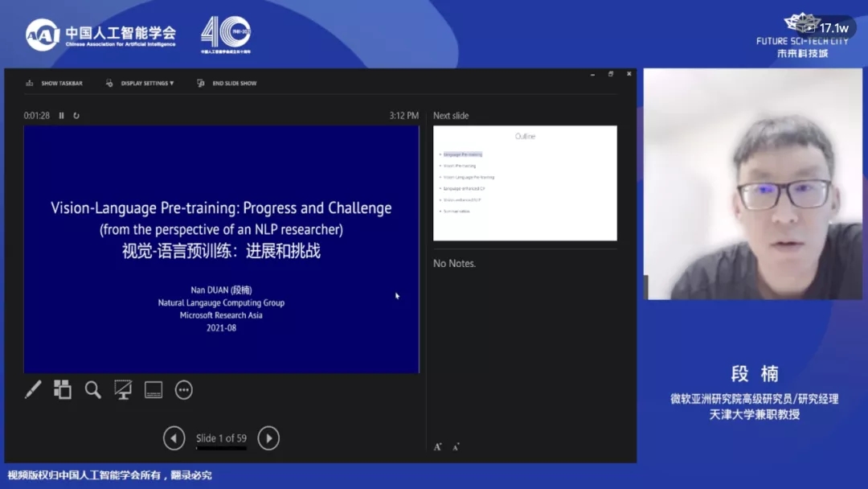The width and height of the screenshot is (868, 489).
Task: Open More slide show options
Action: tap(184, 390)
